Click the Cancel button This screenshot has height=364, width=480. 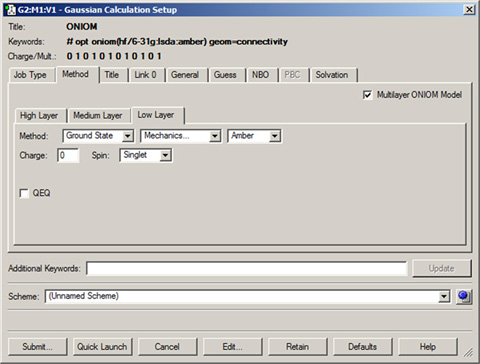167,347
